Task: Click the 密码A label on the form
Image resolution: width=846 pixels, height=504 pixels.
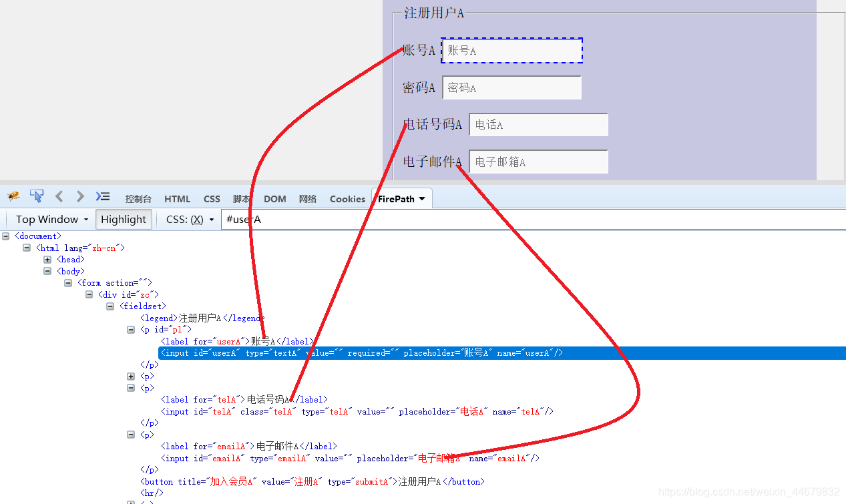Action: pyautogui.click(x=419, y=87)
